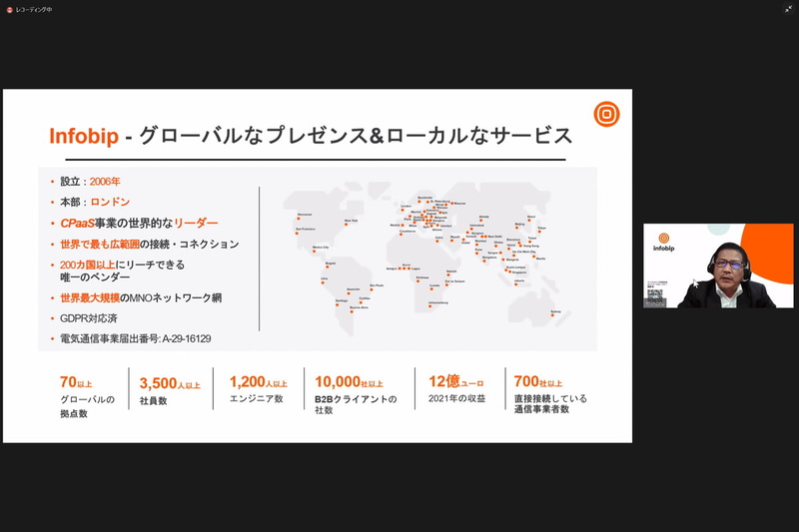Click the label 'グローバルの拠点数'
This screenshot has height=532, width=799.
click(x=87, y=406)
